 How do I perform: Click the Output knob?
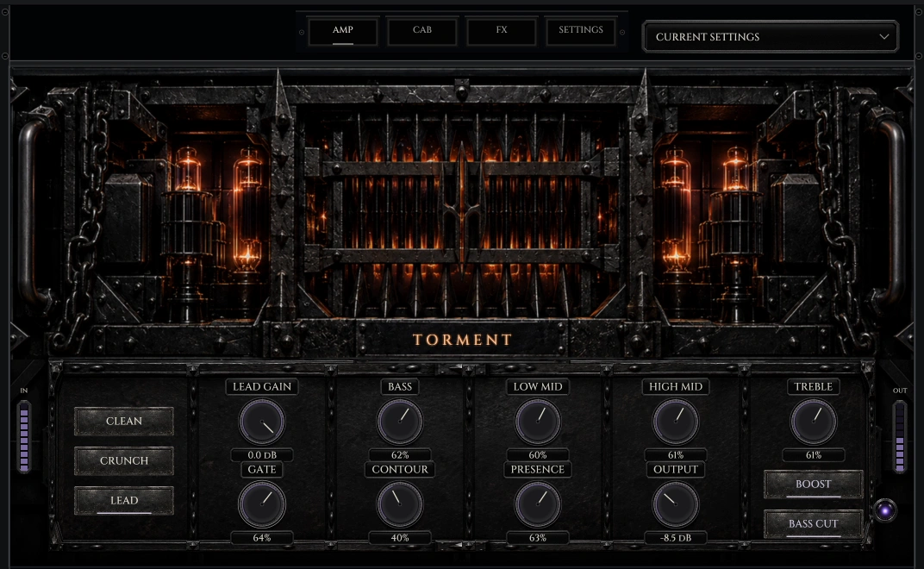coord(675,504)
